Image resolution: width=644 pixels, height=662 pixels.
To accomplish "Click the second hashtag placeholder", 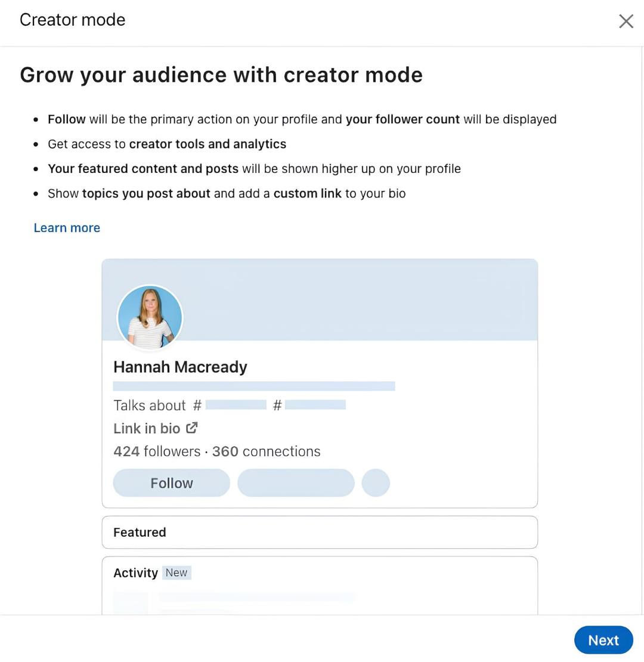I will (x=315, y=405).
